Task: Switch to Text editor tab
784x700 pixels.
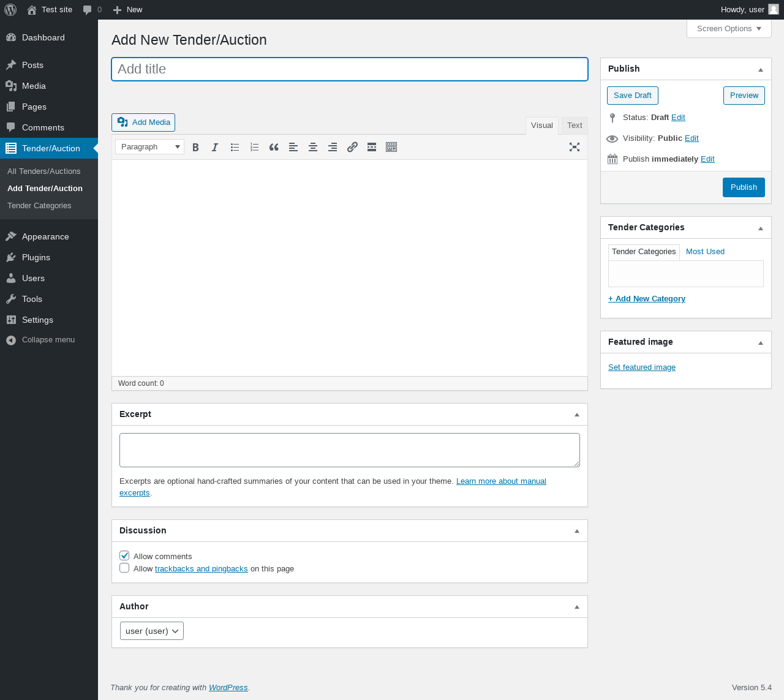Action: 575,126
